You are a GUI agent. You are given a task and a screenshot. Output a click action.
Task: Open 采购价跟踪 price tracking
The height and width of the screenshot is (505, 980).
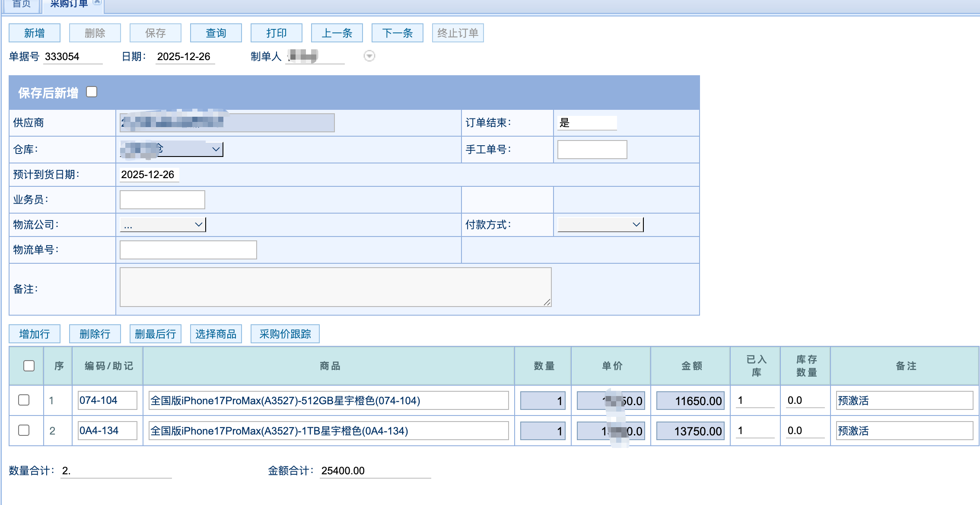click(x=285, y=334)
